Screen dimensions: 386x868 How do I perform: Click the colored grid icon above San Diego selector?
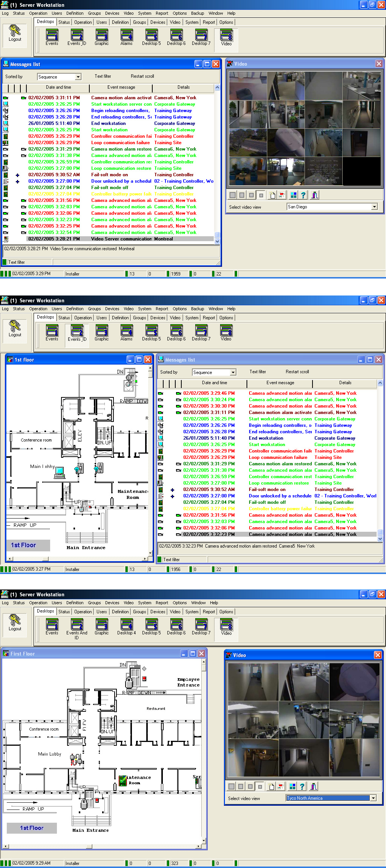293,195
